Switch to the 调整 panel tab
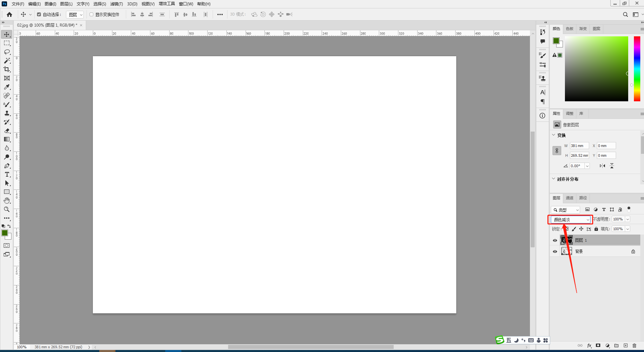The width and height of the screenshot is (644, 352). pos(569,113)
